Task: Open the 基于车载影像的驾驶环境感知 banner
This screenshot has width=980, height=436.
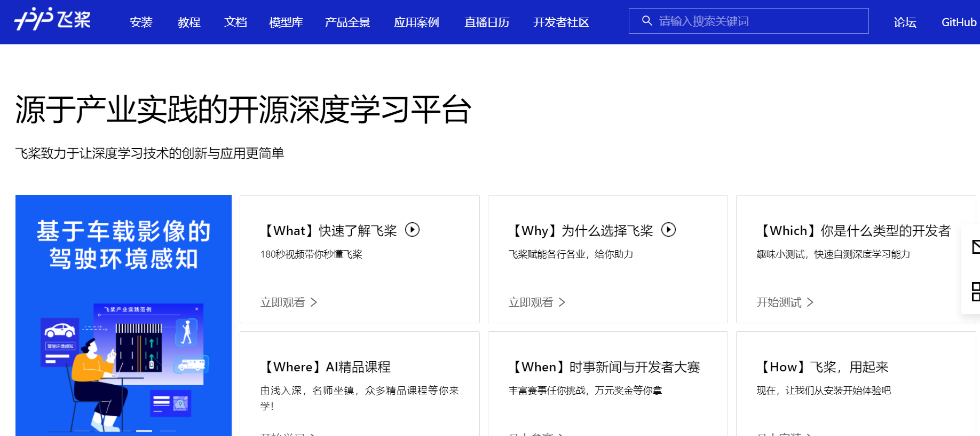Action: tap(123, 315)
